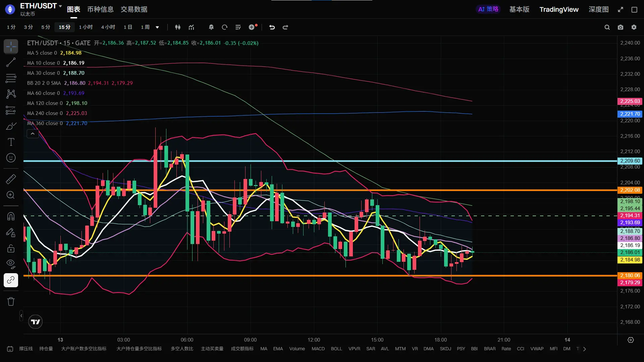Open the ruler measure tool
Viewport: 644px width, 362px height.
pyautogui.click(x=11, y=179)
